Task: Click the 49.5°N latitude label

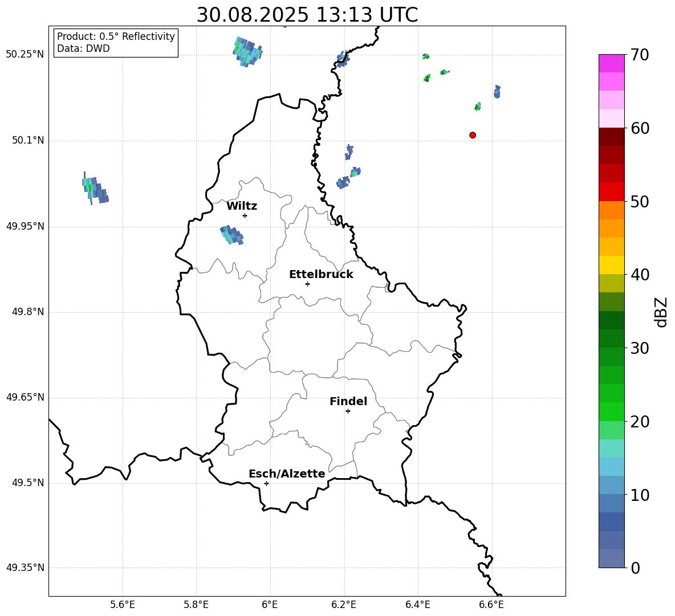Action: point(28,483)
